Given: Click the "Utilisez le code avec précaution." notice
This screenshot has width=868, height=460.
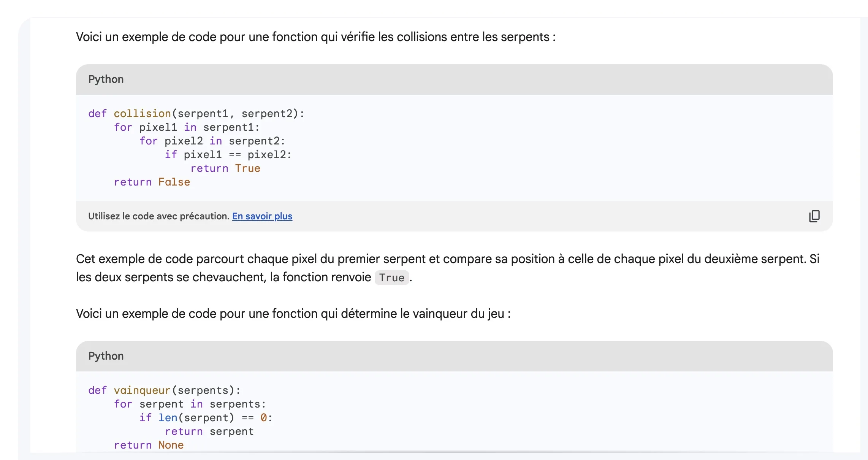Looking at the screenshot, I should (159, 216).
